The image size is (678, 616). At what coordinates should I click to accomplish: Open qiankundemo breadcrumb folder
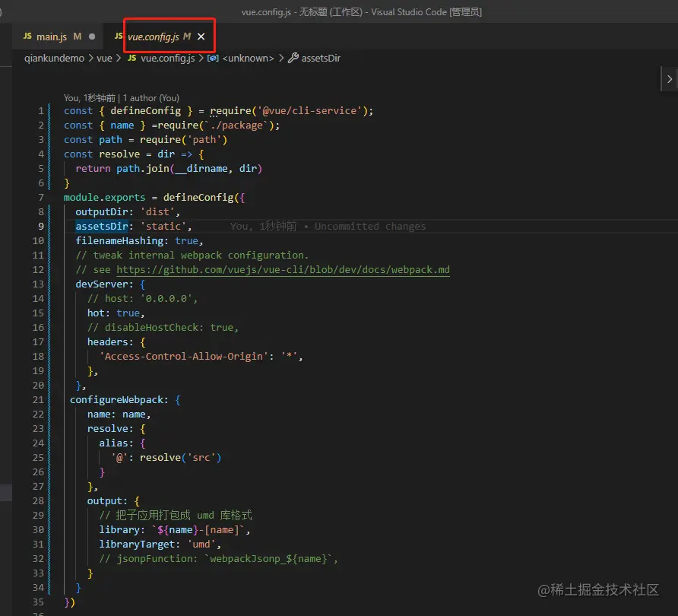tap(54, 59)
